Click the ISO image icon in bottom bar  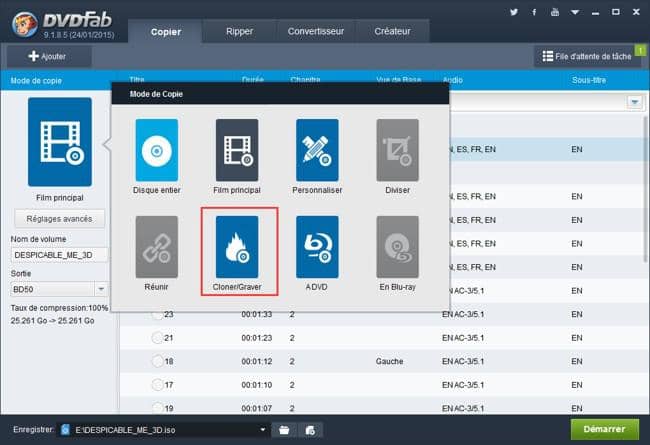tap(310, 430)
